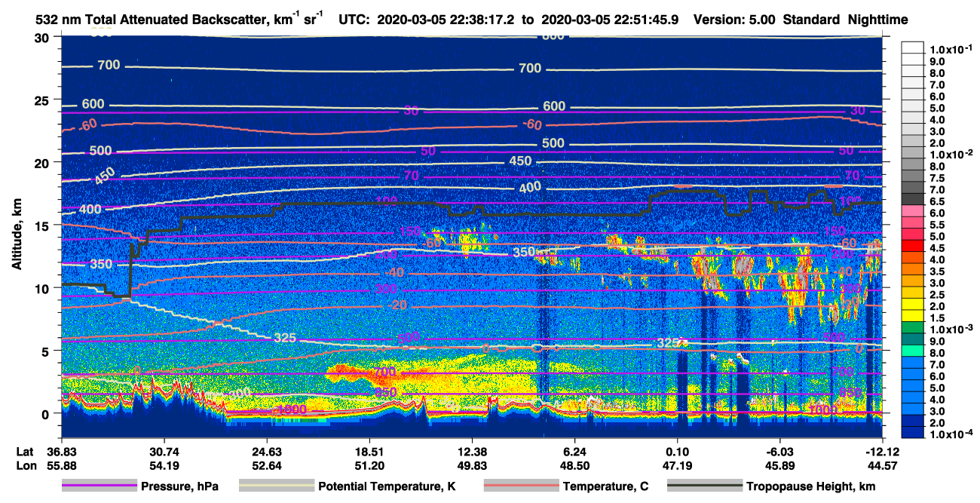Screen dimensions: 980x503
Task: Click altitude axis tick label 15
Action: click(x=41, y=225)
